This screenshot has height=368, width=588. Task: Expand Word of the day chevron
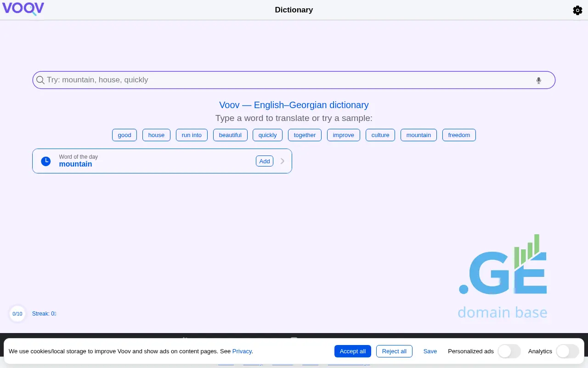tap(283, 161)
